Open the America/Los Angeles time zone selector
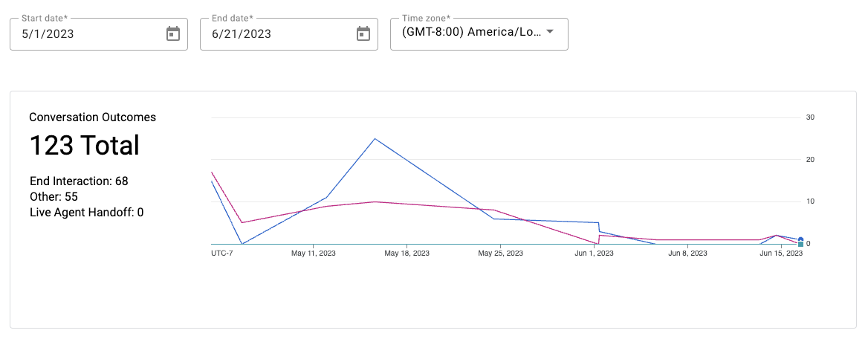The image size is (868, 339). 471,33
